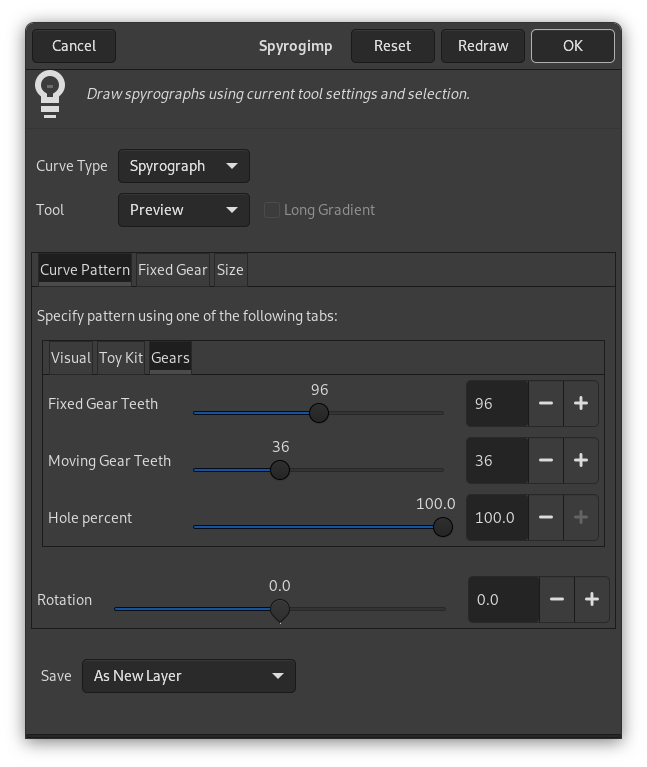Image resolution: width=647 pixels, height=767 pixels.
Task: Expand the Save As New Layer dropdown
Action: click(188, 676)
